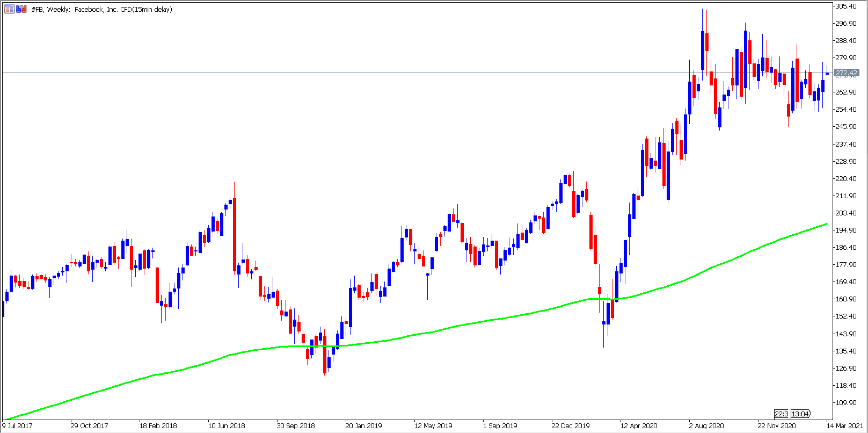Click the 160.90 price scale label
The width and height of the screenshot is (868, 433).
click(x=846, y=299)
